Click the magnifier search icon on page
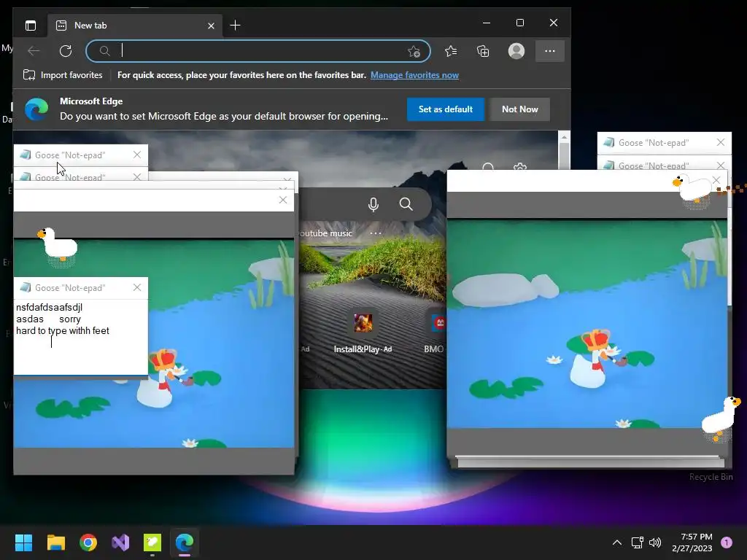The height and width of the screenshot is (560, 747). [x=406, y=204]
